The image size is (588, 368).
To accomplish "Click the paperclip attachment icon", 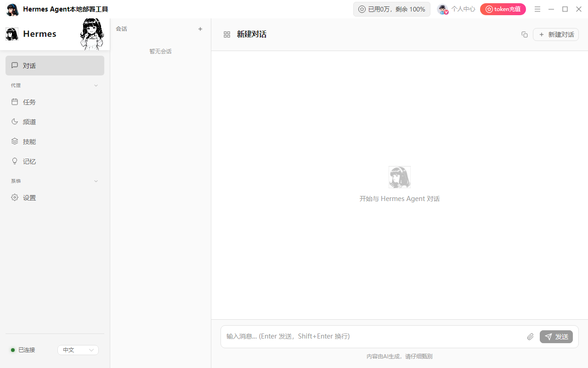I will [531, 337].
